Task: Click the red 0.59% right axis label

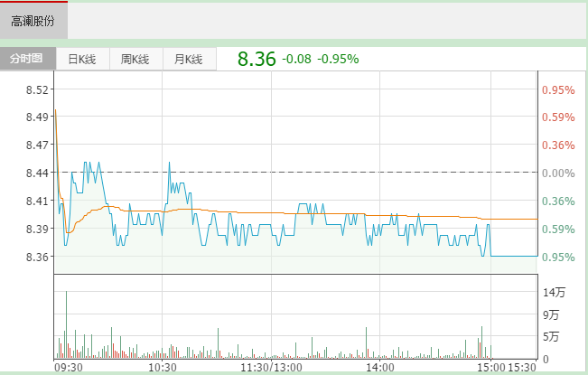Action: [557, 117]
